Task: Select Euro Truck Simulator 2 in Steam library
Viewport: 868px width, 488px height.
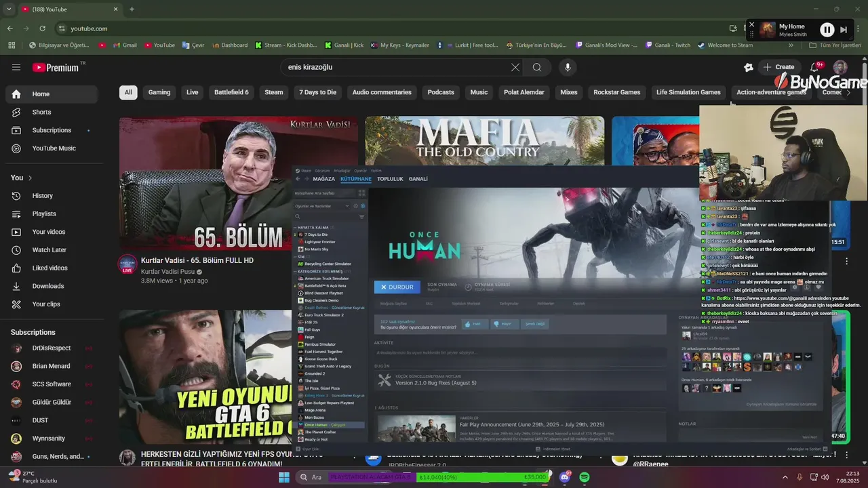Action: click(324, 315)
